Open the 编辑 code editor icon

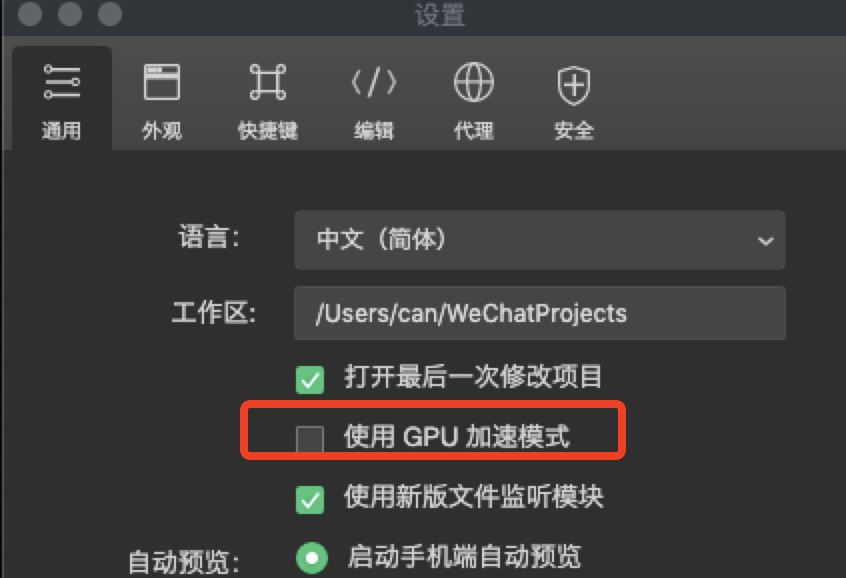(x=374, y=83)
